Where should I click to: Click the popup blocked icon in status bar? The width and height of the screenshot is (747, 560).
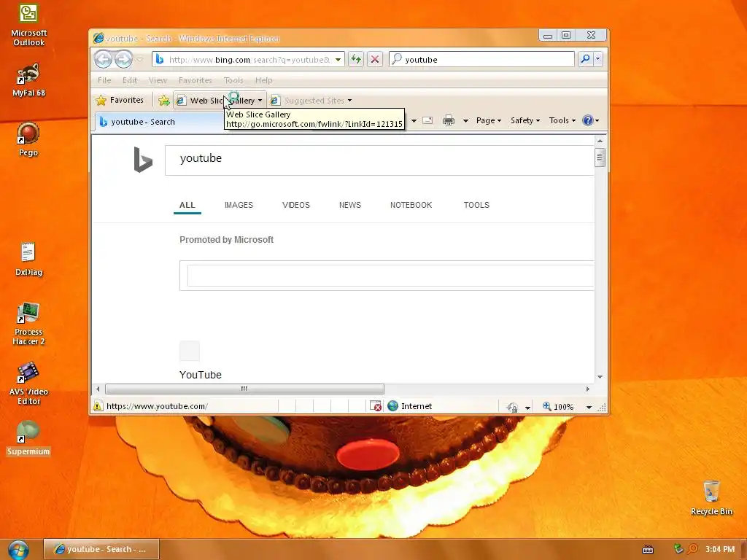point(376,406)
